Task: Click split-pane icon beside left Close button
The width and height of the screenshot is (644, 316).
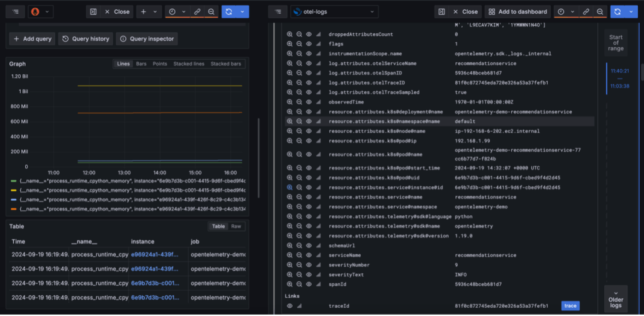Action: [x=93, y=11]
